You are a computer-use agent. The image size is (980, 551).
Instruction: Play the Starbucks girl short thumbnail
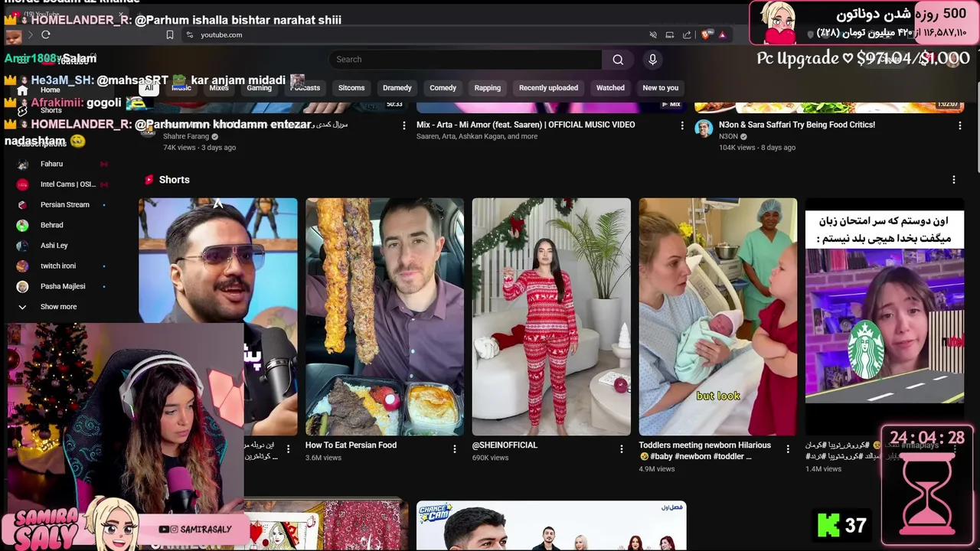[884, 317]
